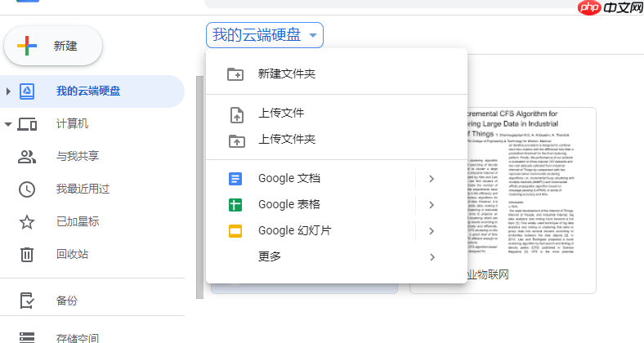The width and height of the screenshot is (644, 343).
Task: Click the Starred star icon
Action: (x=27, y=222)
